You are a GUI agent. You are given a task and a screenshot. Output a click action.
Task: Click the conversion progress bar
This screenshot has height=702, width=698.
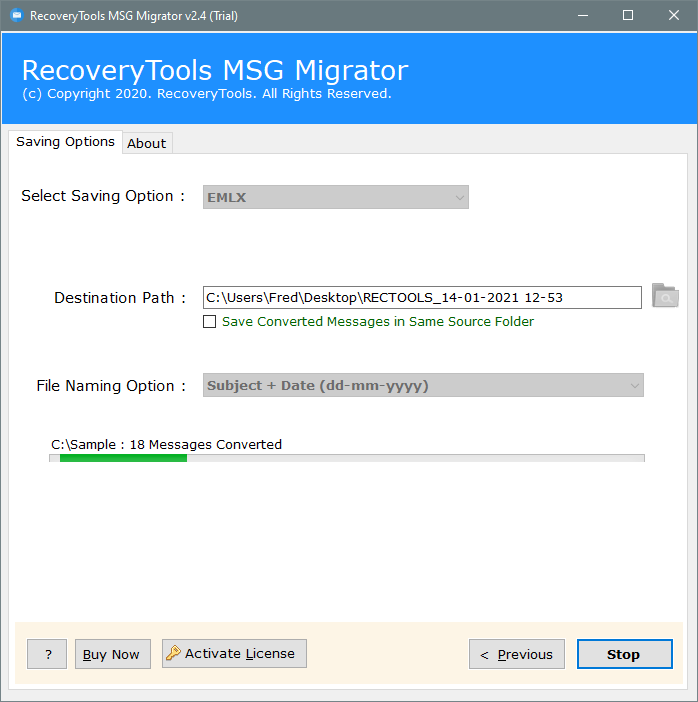click(347, 458)
